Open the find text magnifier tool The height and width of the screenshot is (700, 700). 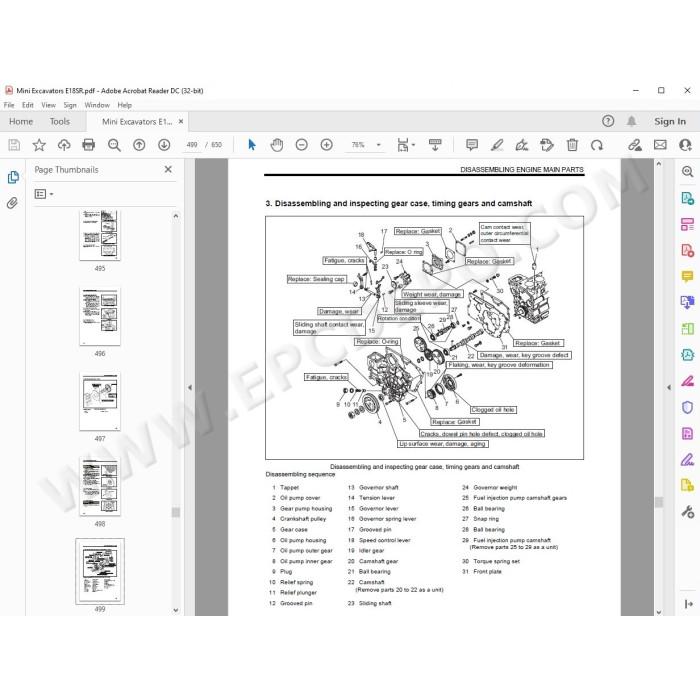[114, 145]
